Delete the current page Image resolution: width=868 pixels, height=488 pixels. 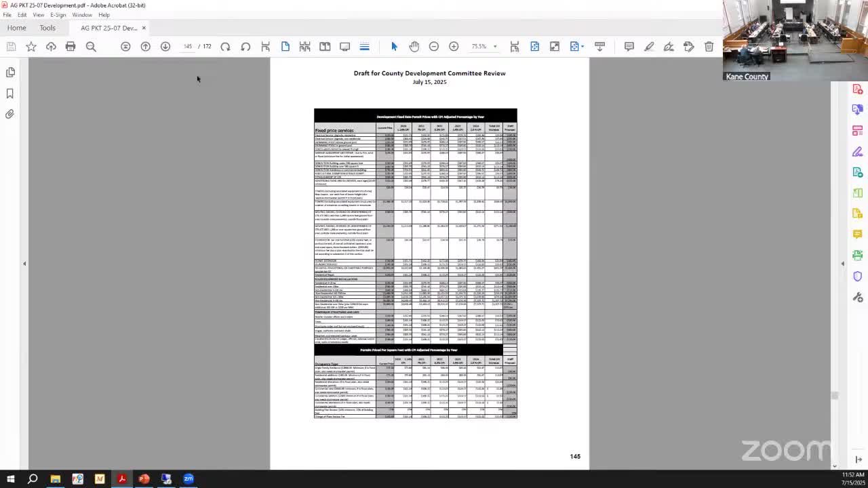tap(709, 46)
